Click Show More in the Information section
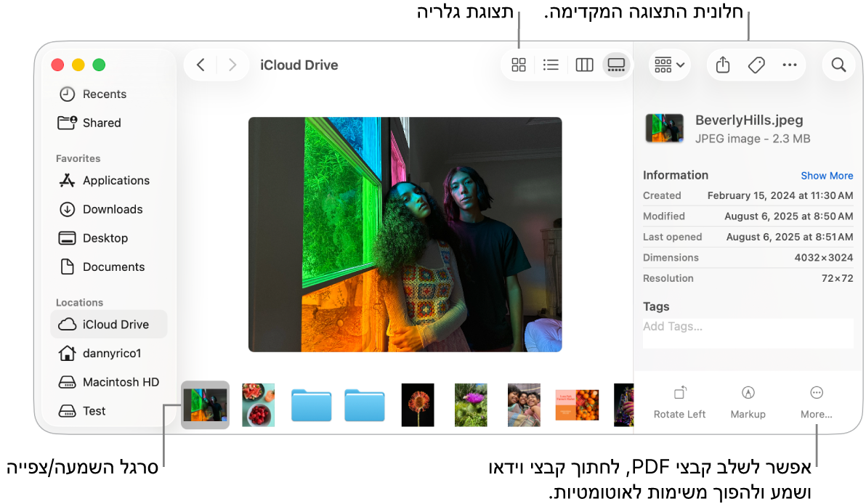Viewport: 866px width, 504px height. click(827, 176)
